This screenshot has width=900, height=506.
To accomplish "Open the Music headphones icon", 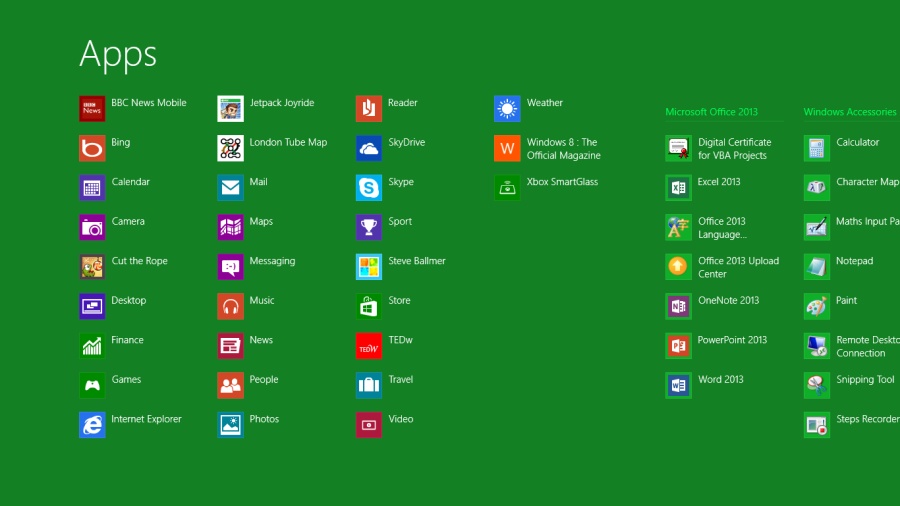I will click(x=230, y=306).
